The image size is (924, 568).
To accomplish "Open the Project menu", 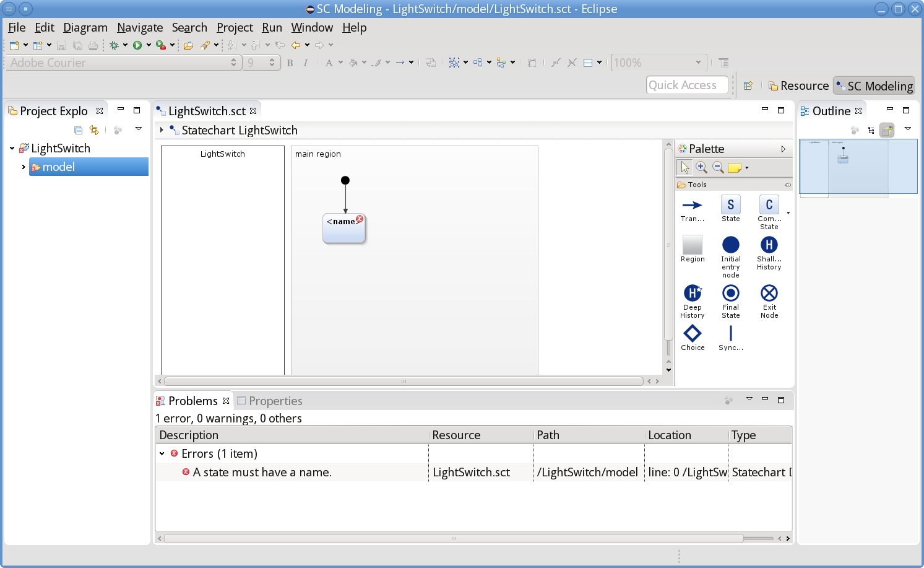I will (x=235, y=27).
